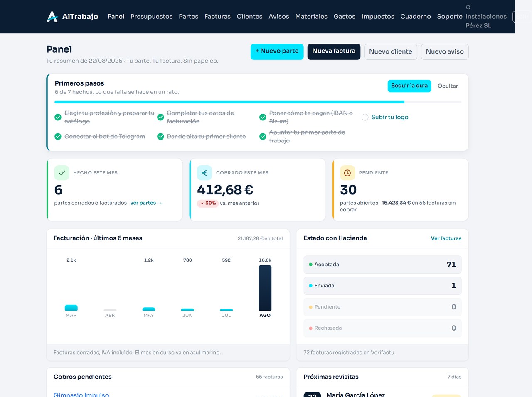This screenshot has height=397, width=532.
Task: Click green check beside Completar tus datos de facturación
Action: pos(160,117)
